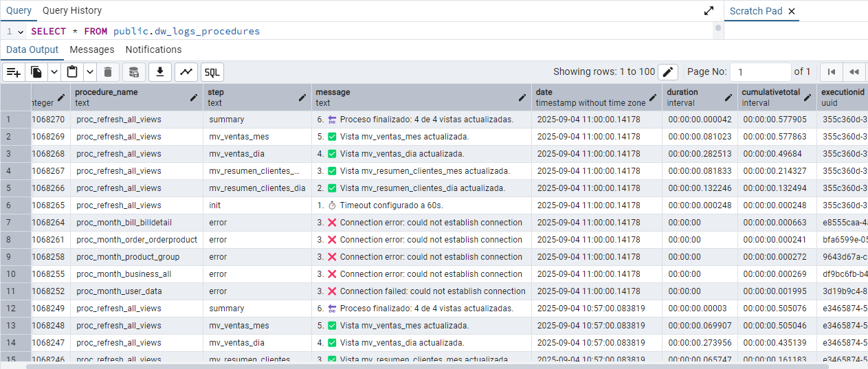Viewport: 868px width, 369px height.
Task: Close the Scratch Pad panel
Action: 792,11
